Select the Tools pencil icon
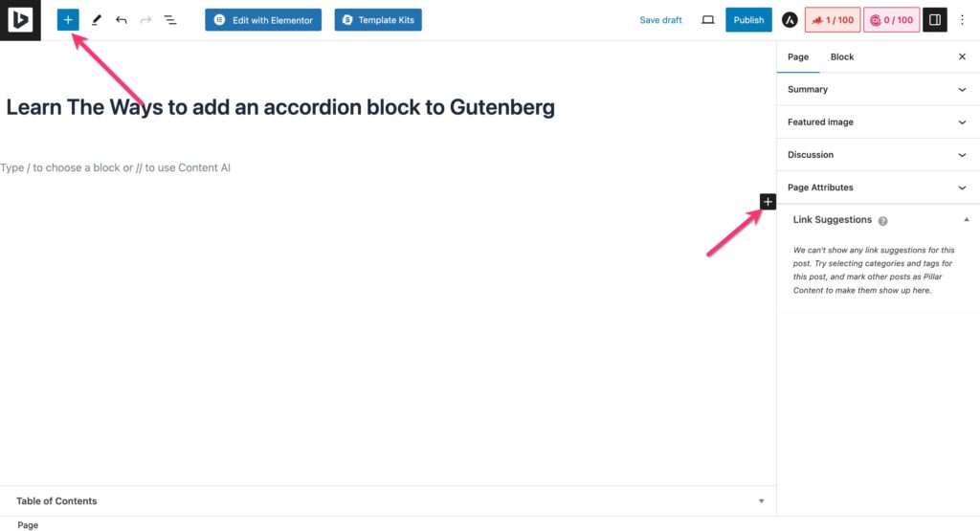Screen dimensions: 980x531 [96, 20]
